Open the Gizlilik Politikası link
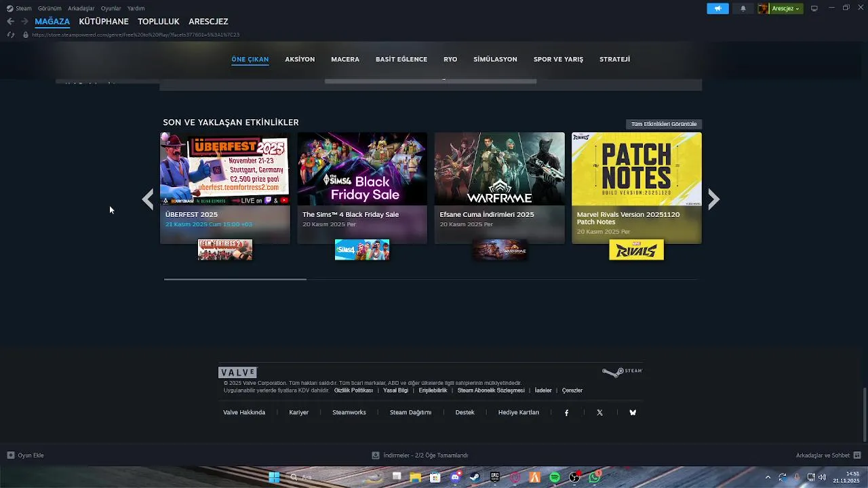This screenshot has width=868, height=488. click(353, 390)
